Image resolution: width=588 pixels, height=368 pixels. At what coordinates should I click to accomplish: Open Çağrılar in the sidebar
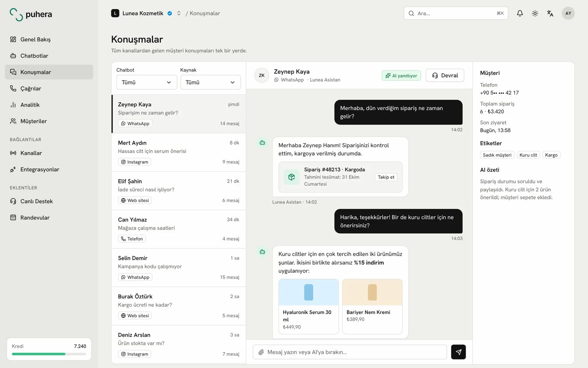49,89
